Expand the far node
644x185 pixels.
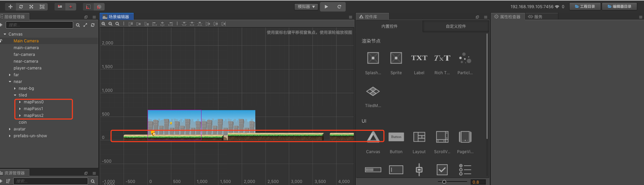pos(10,75)
